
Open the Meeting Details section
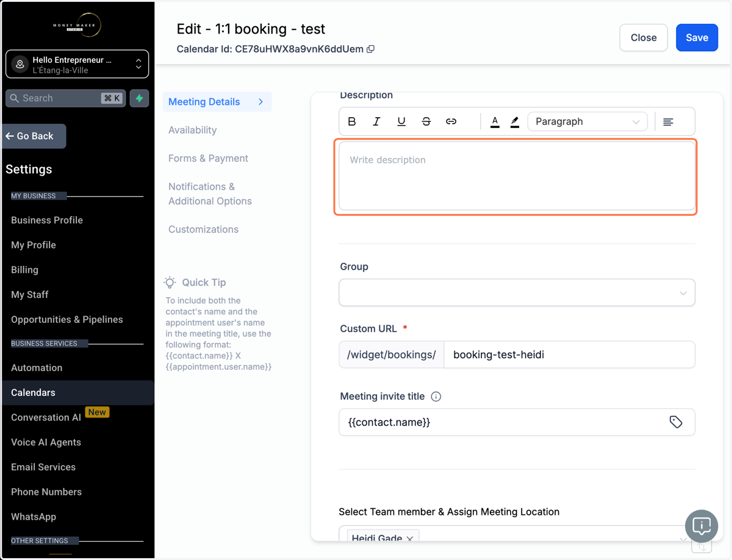[217, 102]
